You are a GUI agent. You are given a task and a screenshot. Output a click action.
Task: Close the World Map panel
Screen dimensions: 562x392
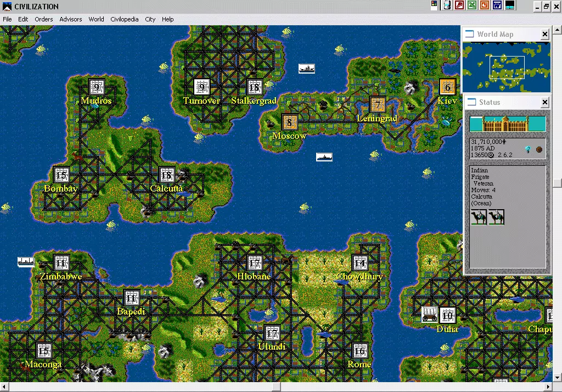tap(544, 34)
